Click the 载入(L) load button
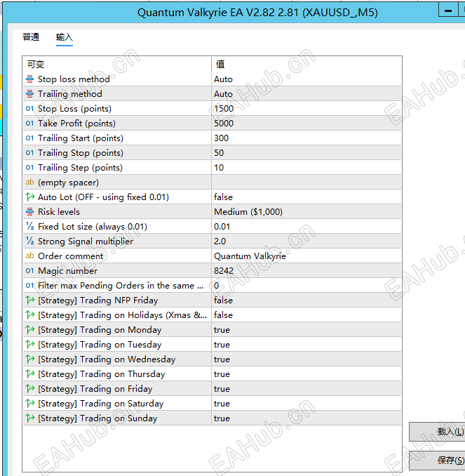 click(x=438, y=431)
